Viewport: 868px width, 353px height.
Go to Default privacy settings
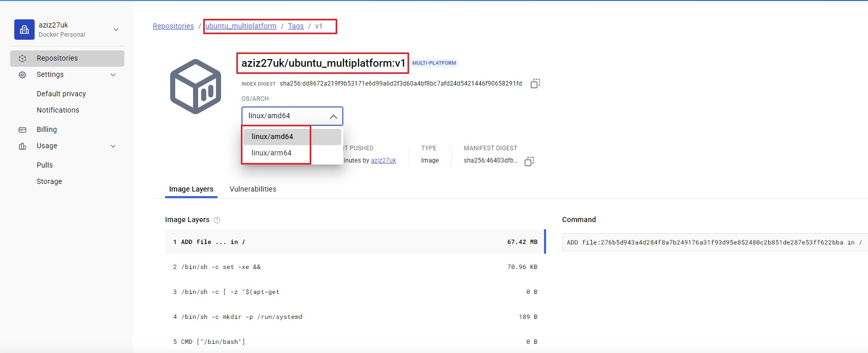61,94
